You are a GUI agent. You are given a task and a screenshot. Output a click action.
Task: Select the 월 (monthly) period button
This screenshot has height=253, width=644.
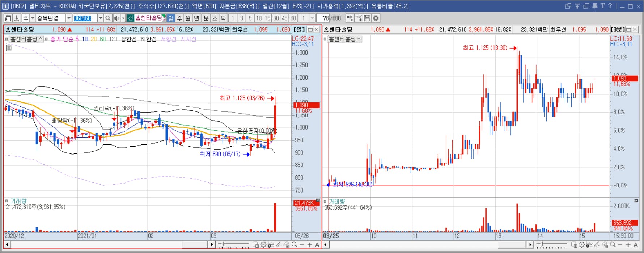click(188, 18)
